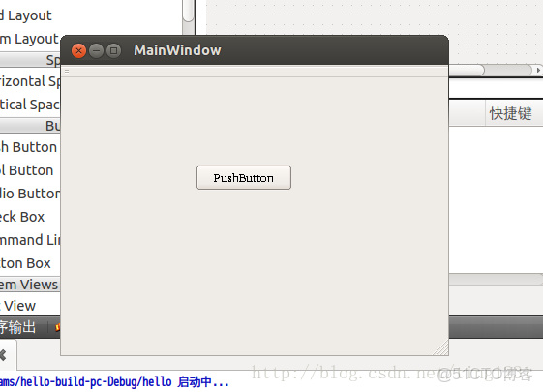Select the Form Layout widget item

(30, 39)
